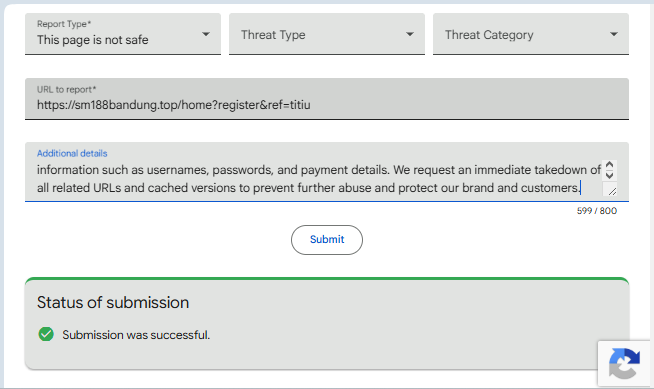Image resolution: width=654 pixels, height=389 pixels.
Task: Click the Status of submission heading
Action: click(113, 303)
